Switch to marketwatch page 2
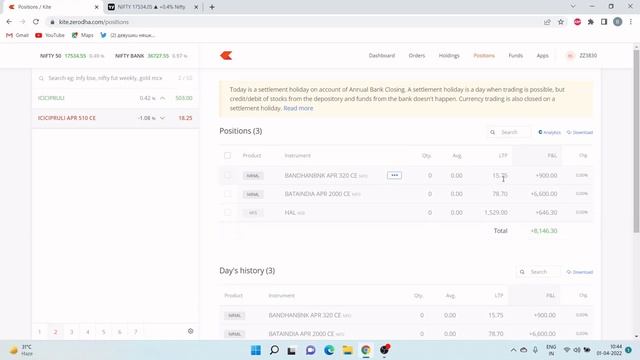The width and height of the screenshot is (640, 360). tap(56, 332)
